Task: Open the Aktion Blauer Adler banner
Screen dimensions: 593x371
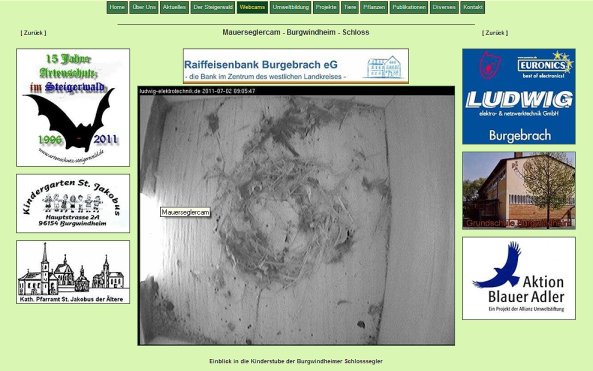Action: point(519,278)
